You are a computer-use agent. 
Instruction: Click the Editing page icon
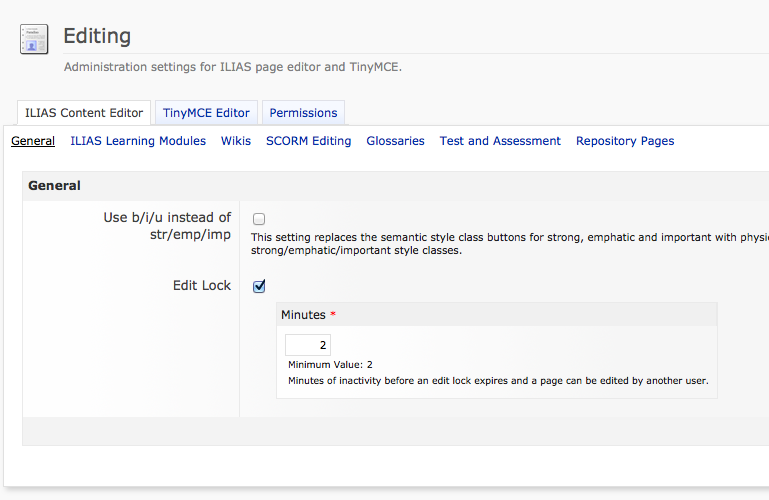click(34, 39)
